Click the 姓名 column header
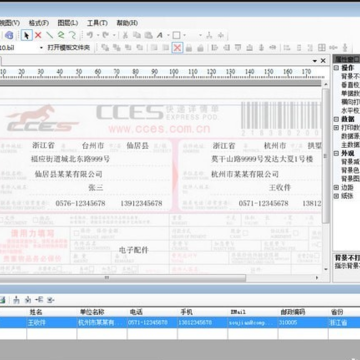360x360 pixels. click(x=52, y=312)
